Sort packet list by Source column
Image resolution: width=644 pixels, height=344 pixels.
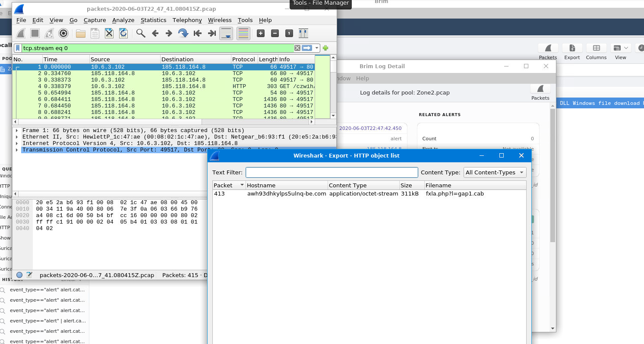[x=125, y=59]
